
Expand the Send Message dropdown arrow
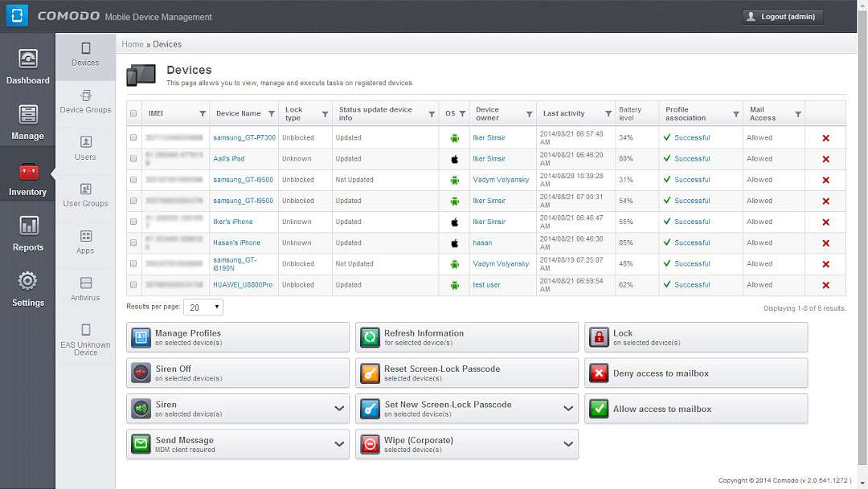[339, 444]
